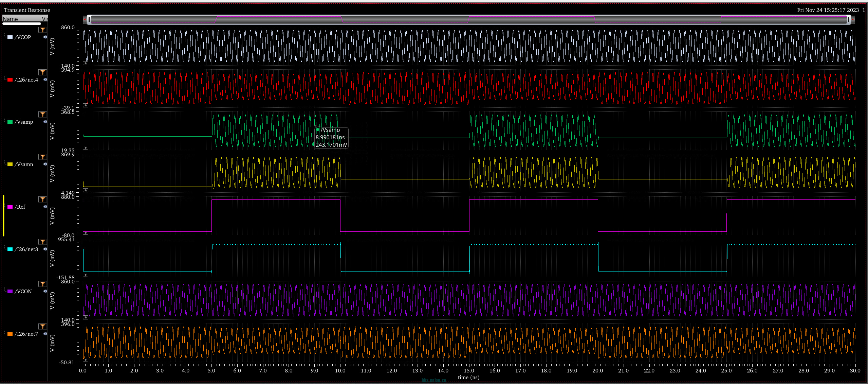868x384 pixels.
Task: Select the /VCOP signal name
Action: [x=23, y=37]
